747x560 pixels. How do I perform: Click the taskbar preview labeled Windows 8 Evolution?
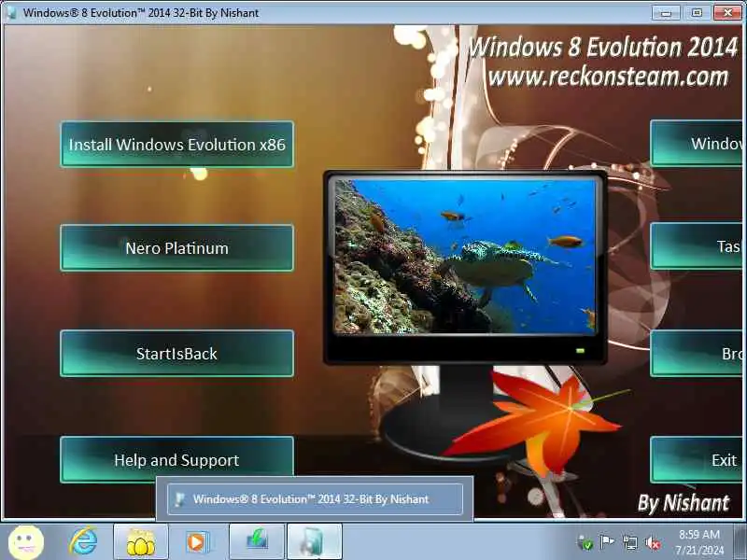(315, 499)
